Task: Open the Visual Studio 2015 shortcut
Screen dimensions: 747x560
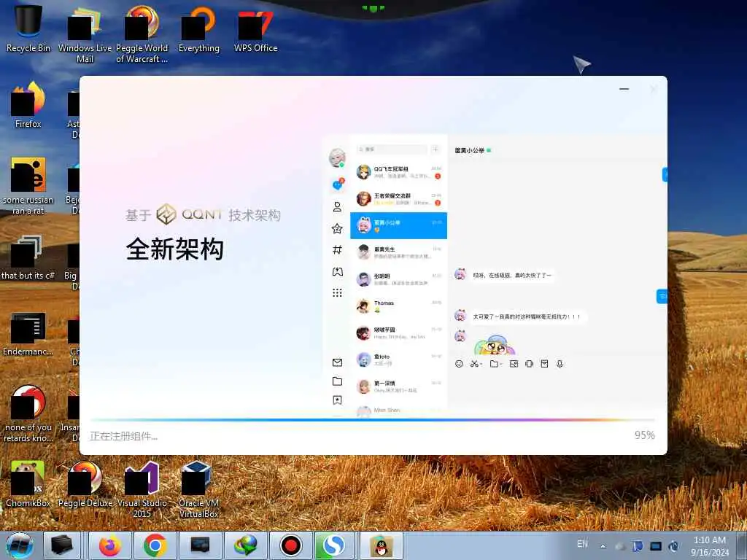Action: point(142,489)
